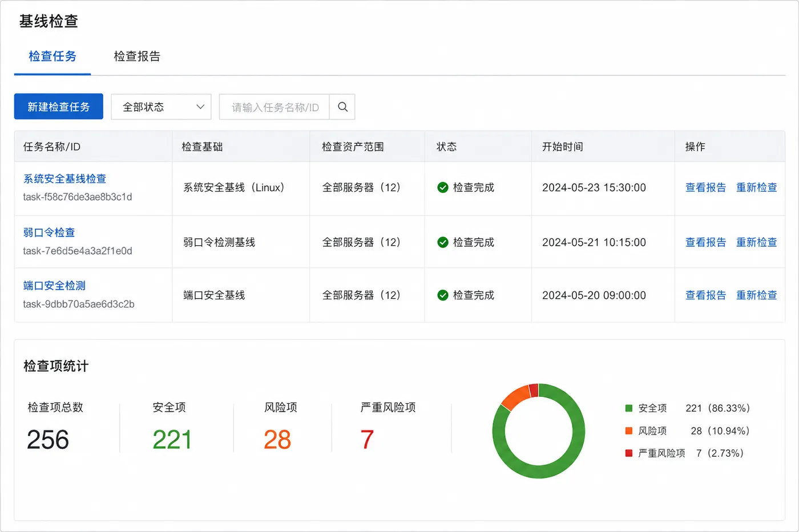Click the red 严重风险项 legend square

coord(629,453)
